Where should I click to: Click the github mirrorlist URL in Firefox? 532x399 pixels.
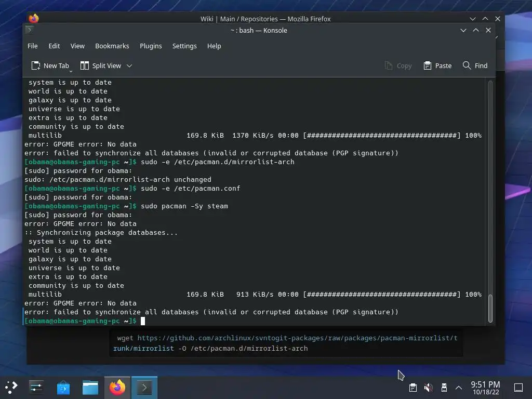click(285, 343)
